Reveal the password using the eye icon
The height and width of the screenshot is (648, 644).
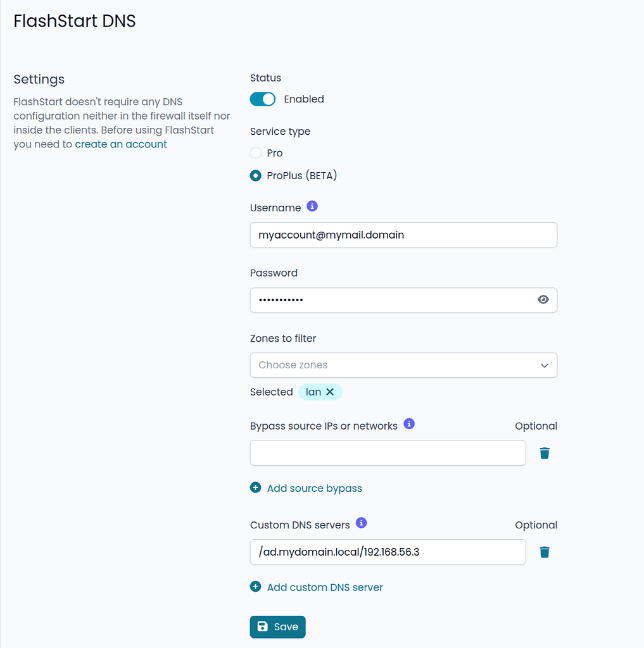543,299
